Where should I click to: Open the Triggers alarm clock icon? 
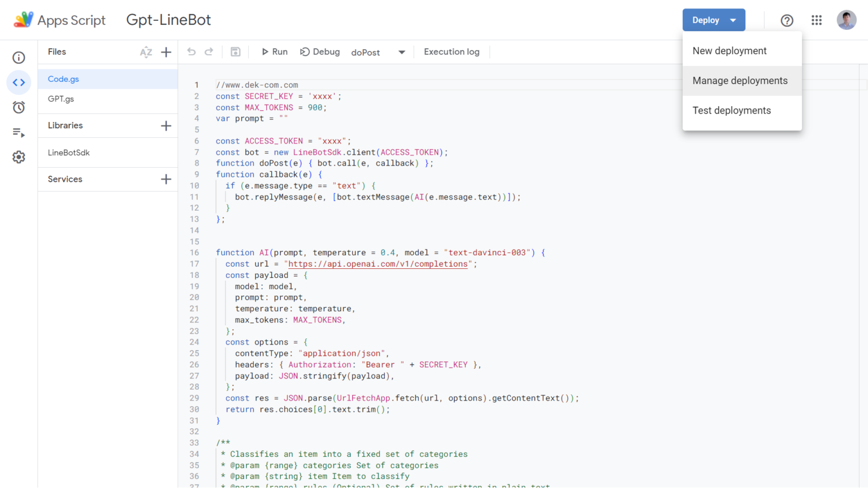coord(19,107)
